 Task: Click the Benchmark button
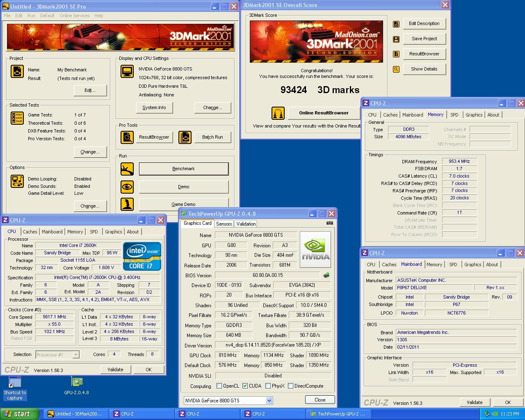tap(184, 169)
